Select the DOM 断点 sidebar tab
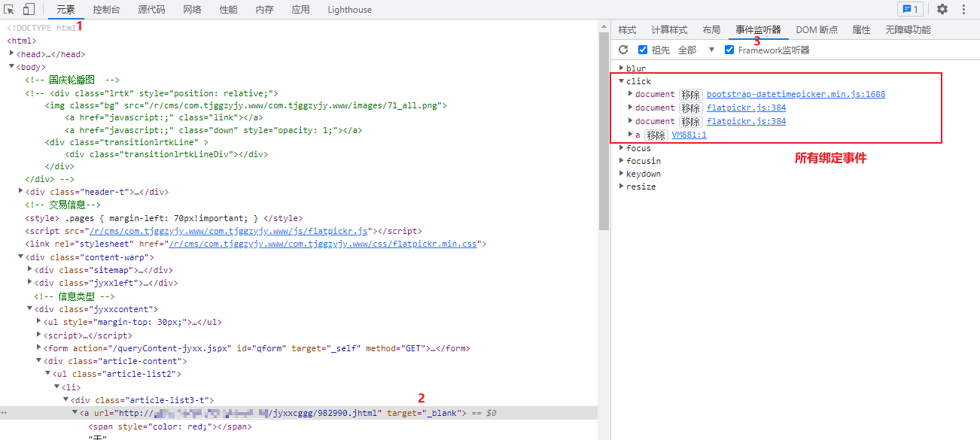980x440 pixels. point(817,30)
